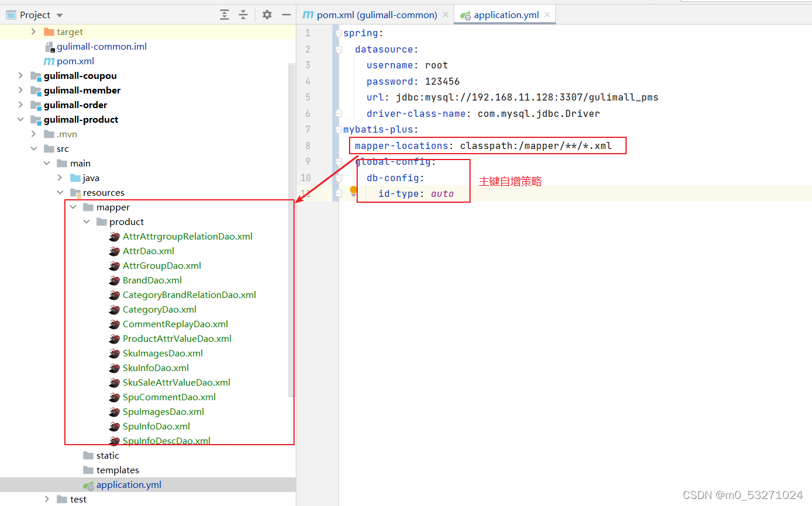Fold the mybatis-plus block on line 7

[x=338, y=130]
